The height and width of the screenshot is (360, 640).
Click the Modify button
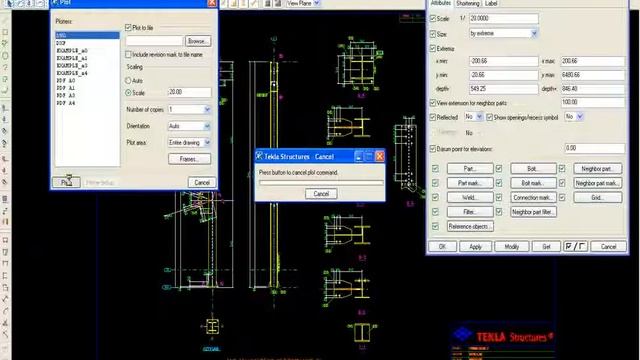511,247
